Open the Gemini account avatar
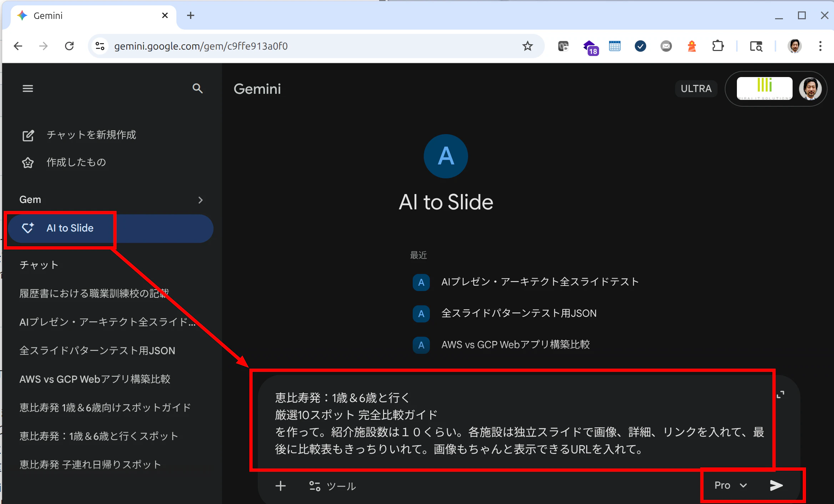Screen dimensions: 834x504 click(810, 88)
